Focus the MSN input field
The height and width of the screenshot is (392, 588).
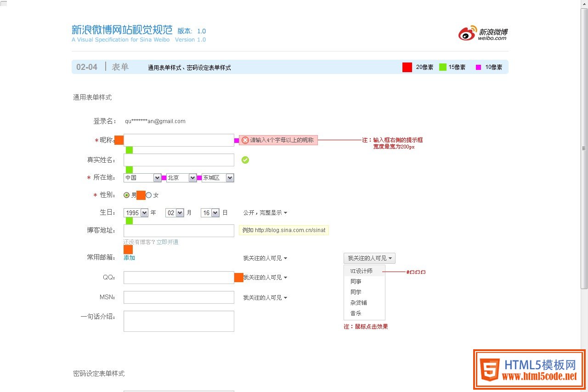pyautogui.click(x=179, y=297)
